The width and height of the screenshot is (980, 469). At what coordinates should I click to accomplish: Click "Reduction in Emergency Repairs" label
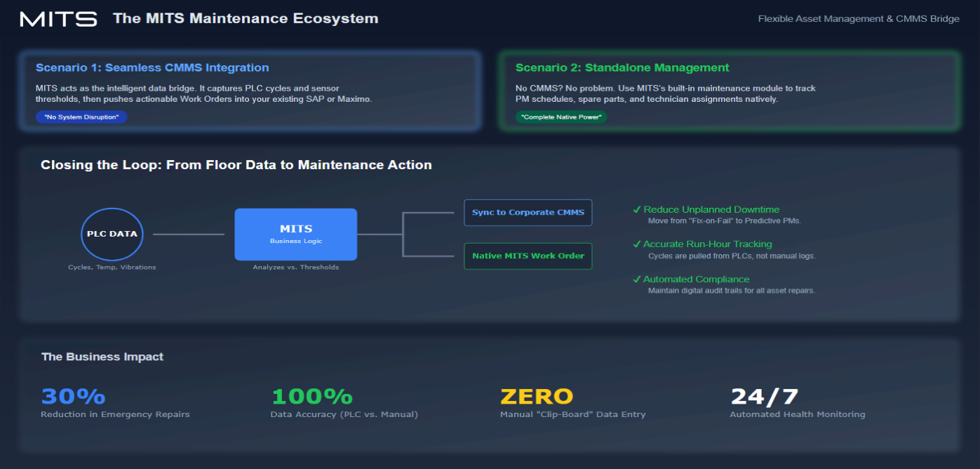click(x=115, y=414)
